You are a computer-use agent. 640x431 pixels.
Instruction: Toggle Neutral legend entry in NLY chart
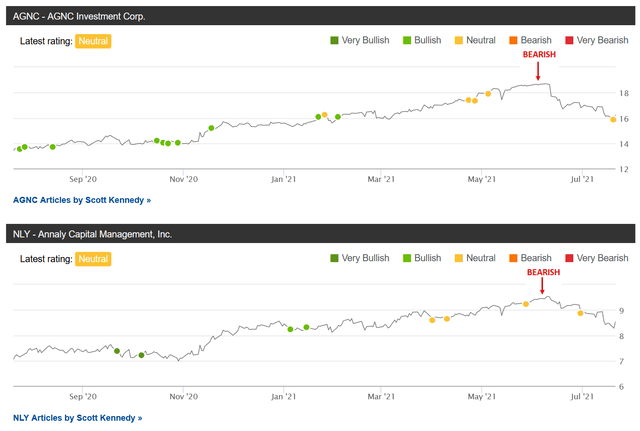[476, 258]
